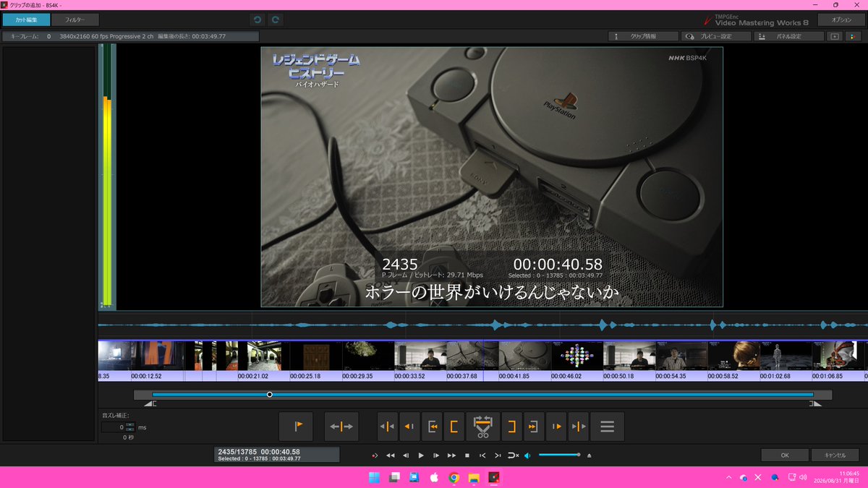Click the left selection range marker
Viewport: 868px width, 488px height.
[x=150, y=403]
